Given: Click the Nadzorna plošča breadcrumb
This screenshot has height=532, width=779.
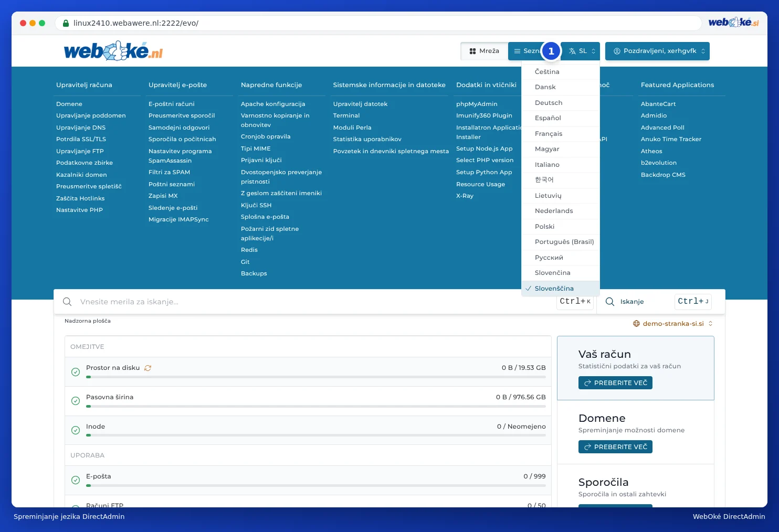Looking at the screenshot, I should pos(88,321).
